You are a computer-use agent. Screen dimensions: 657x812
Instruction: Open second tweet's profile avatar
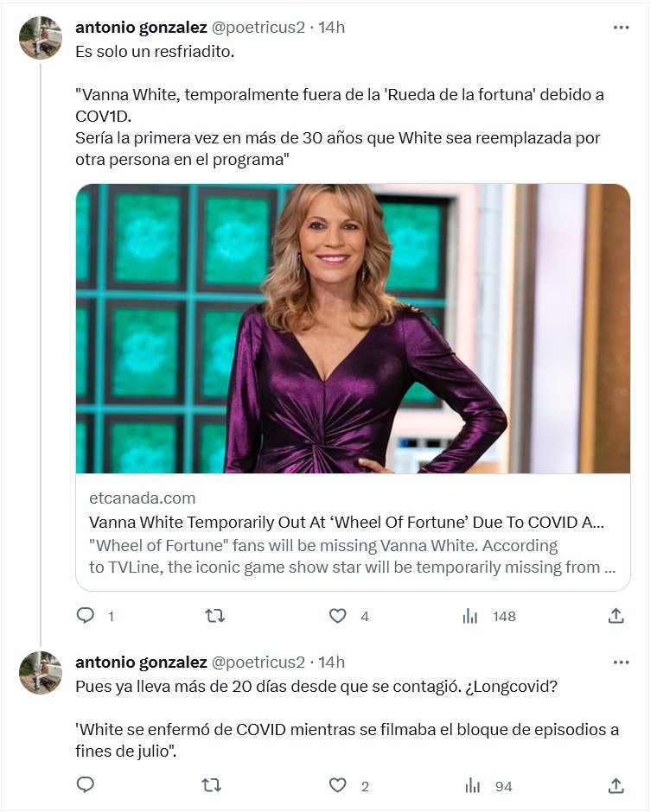pos(41,673)
